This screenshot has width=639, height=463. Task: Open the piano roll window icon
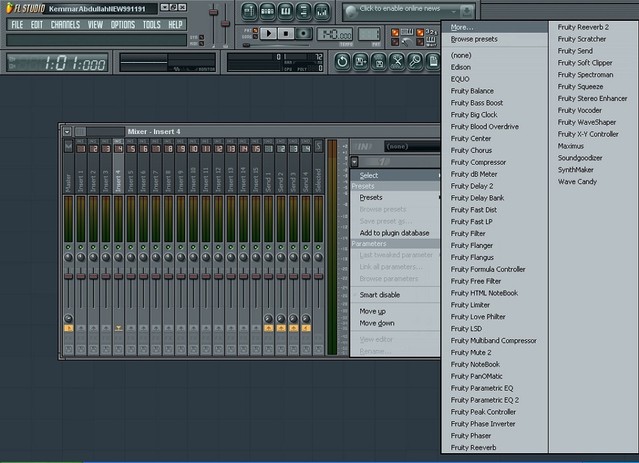[x=285, y=11]
